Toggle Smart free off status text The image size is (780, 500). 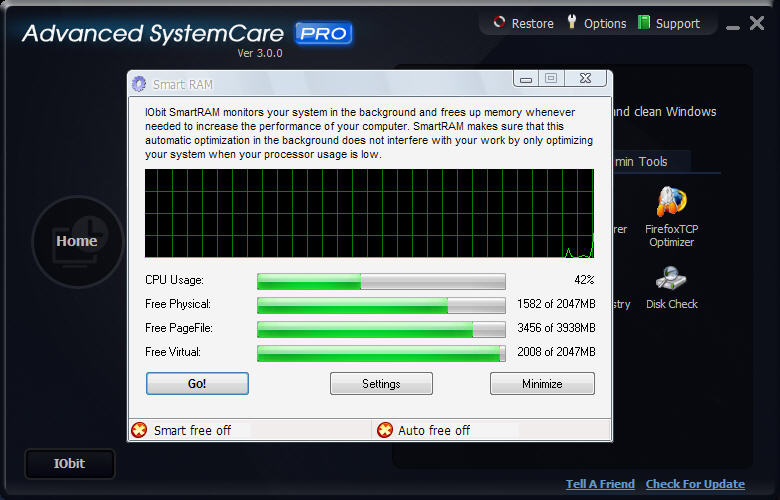[192, 430]
